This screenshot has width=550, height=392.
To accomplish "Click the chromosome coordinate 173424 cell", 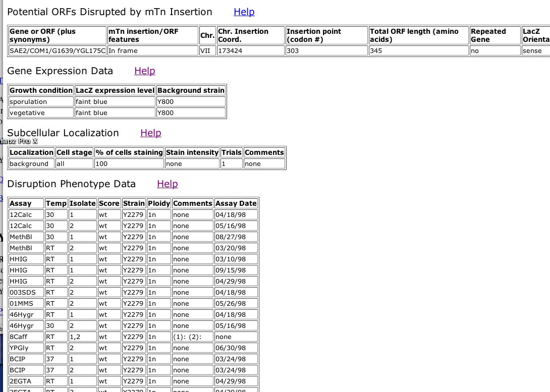I will [x=250, y=50].
